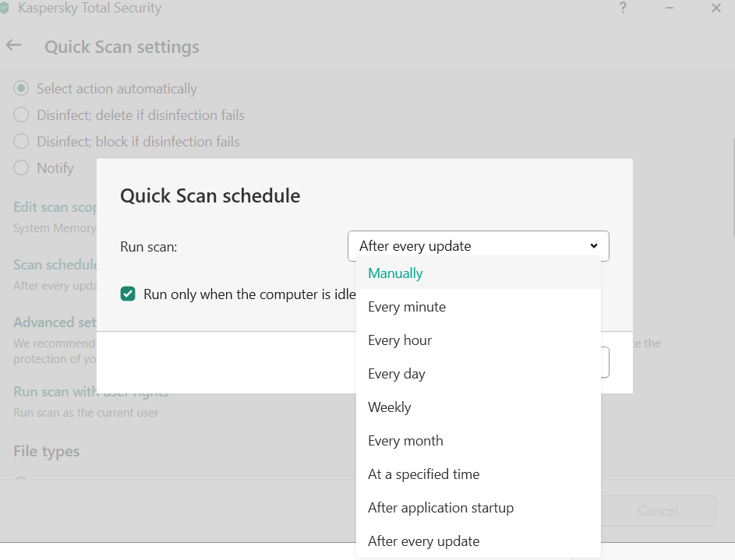The height and width of the screenshot is (560, 735).
Task: Click the 'Quick Scan schedule' dialog heading
Action: (x=210, y=195)
